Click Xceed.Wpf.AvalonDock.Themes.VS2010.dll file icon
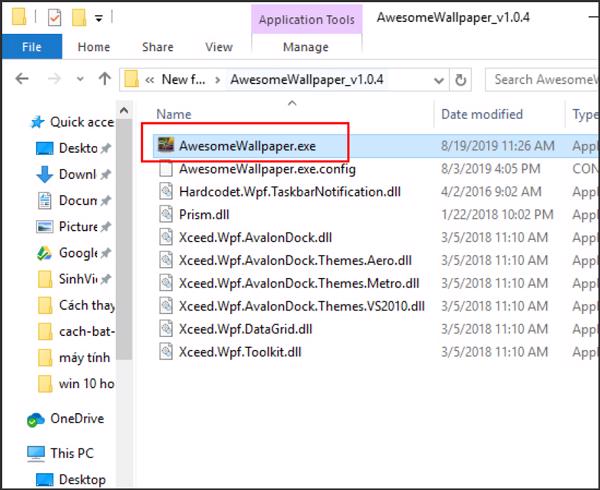 pyautogui.click(x=166, y=306)
